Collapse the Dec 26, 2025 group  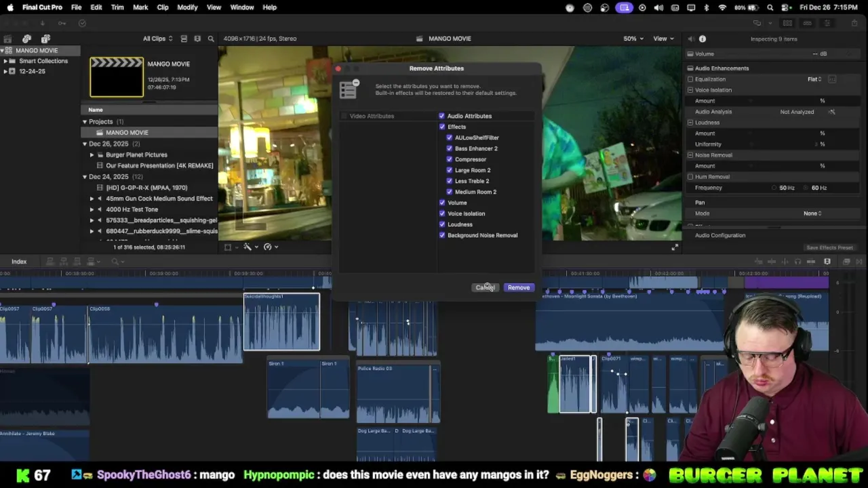(85, 144)
